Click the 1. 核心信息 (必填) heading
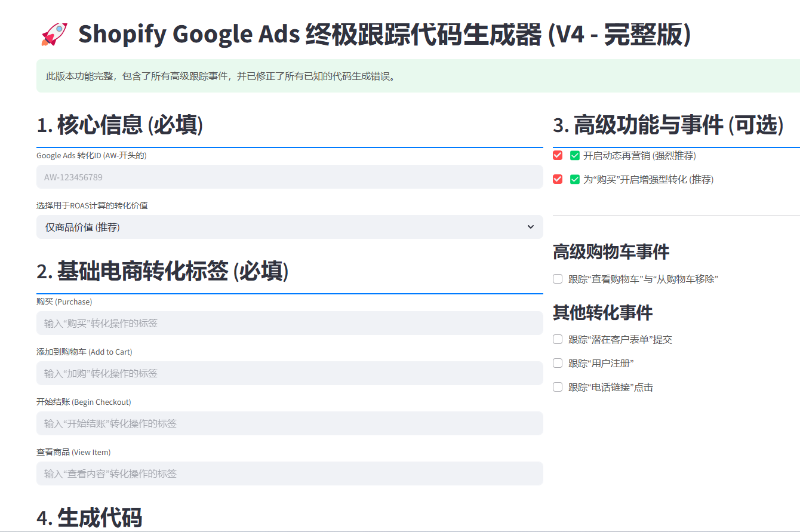The height and width of the screenshot is (532, 800). pos(120,125)
